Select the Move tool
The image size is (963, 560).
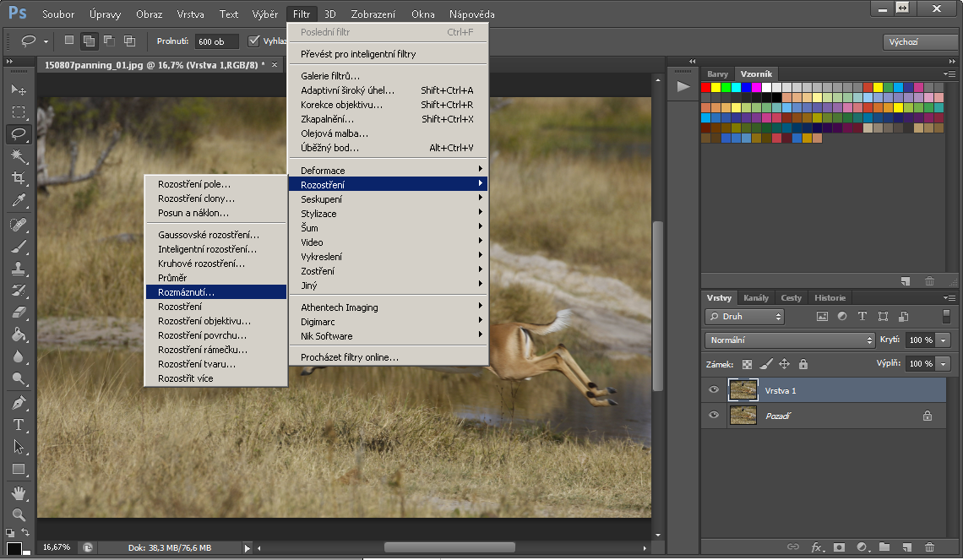[x=19, y=90]
